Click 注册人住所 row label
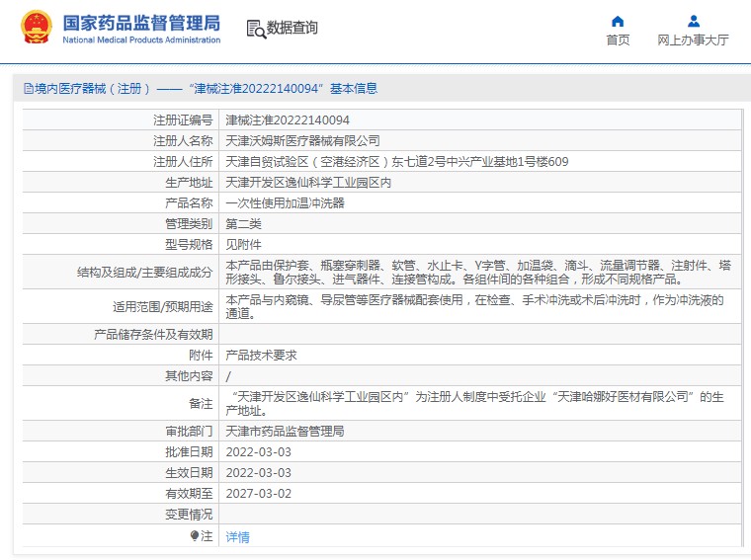Screen dimensions: 751x560 (183, 162)
